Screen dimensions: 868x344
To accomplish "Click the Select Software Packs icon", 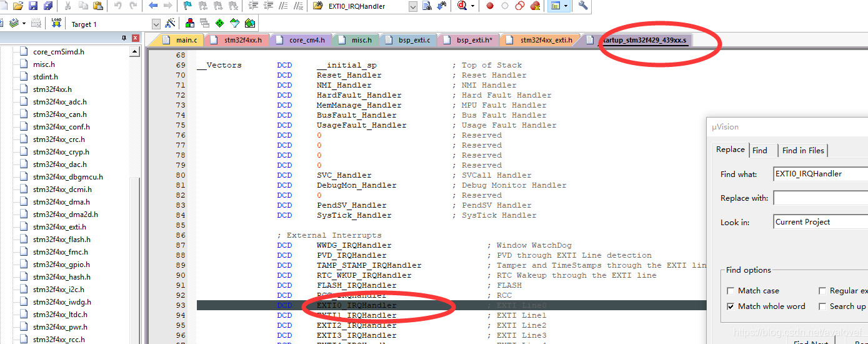I will (234, 23).
